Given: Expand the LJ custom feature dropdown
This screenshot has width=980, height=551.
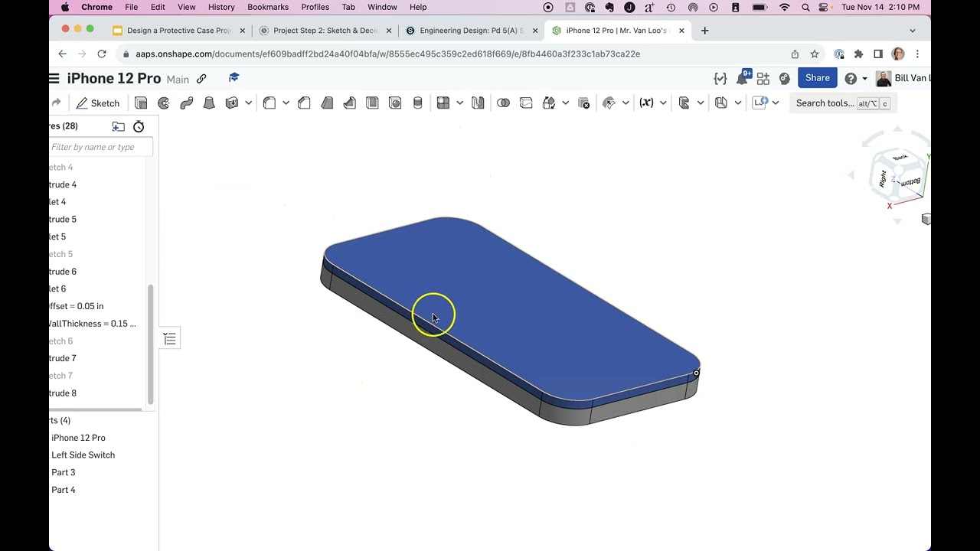Looking at the screenshot, I should click(x=776, y=103).
